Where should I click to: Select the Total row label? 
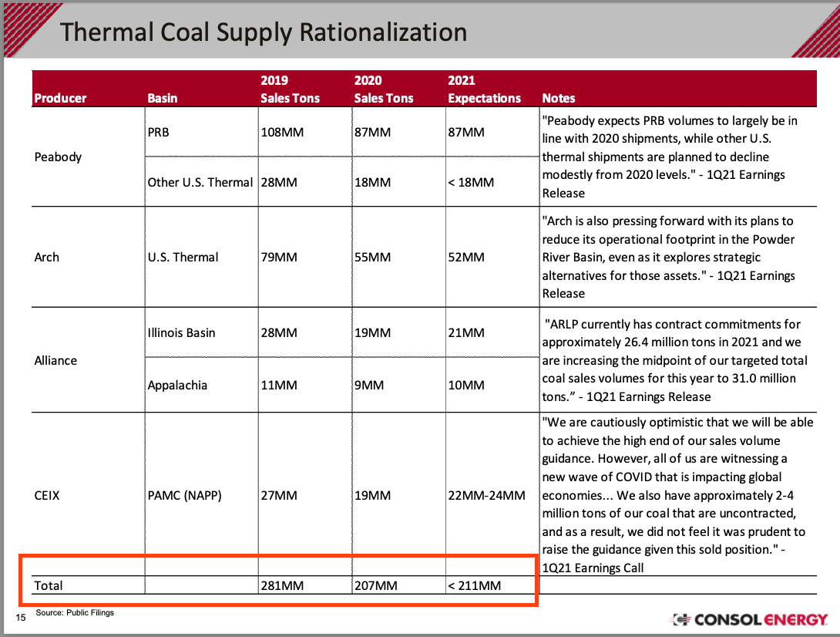pyautogui.click(x=49, y=585)
